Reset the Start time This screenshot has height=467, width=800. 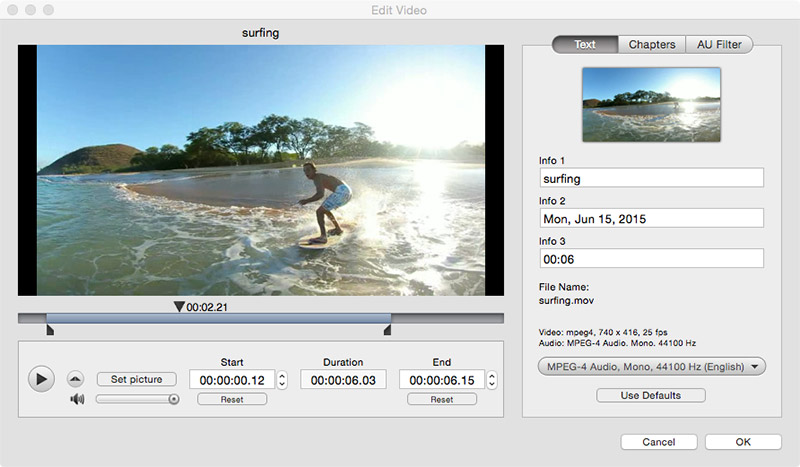pos(231,399)
